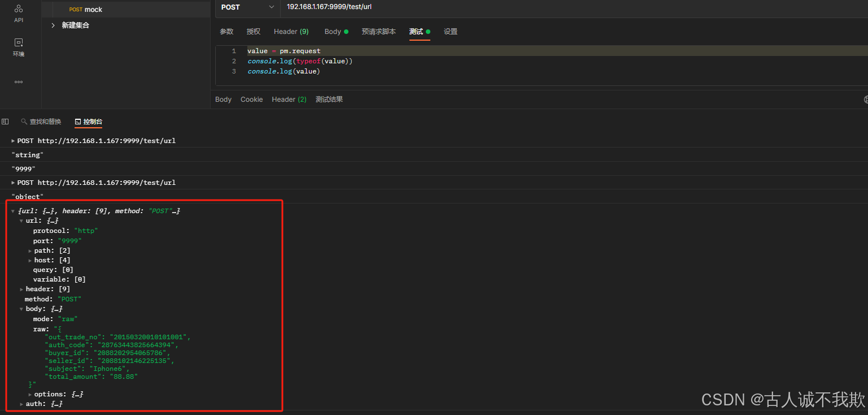This screenshot has width=868, height=415.
Task: Click the "object" console output
Action: (x=28, y=197)
